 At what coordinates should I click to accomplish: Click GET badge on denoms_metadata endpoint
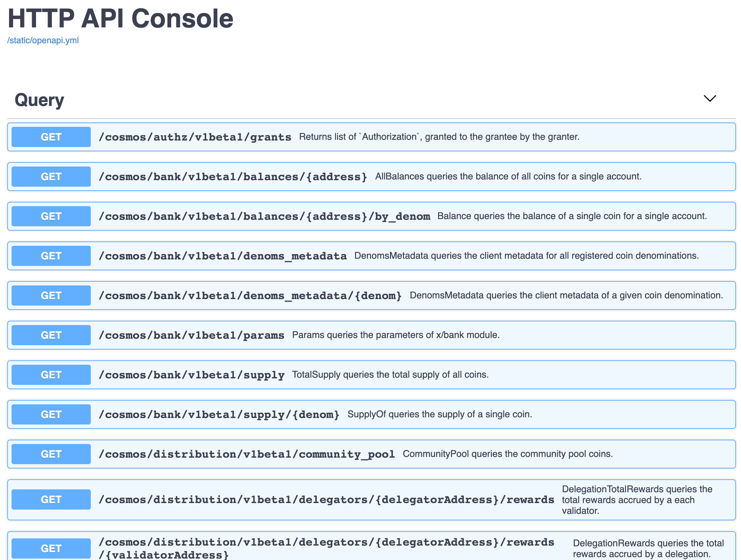[x=50, y=256]
